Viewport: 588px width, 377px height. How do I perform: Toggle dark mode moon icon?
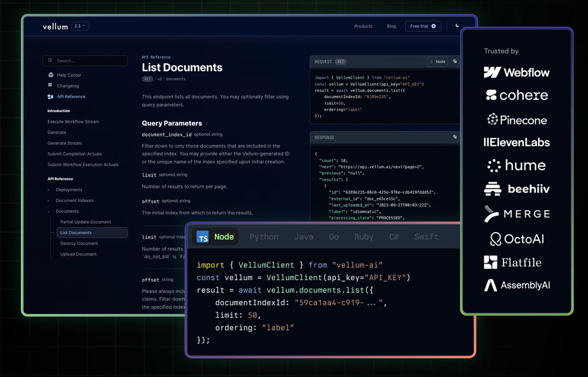click(457, 26)
